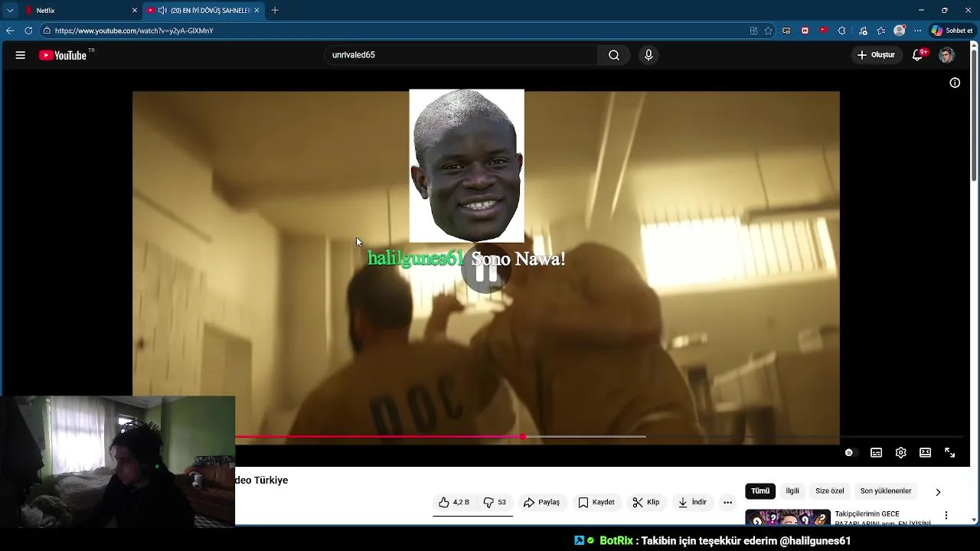This screenshot has width=980, height=551.
Task: Open more actions ellipsis beside İndir
Action: click(x=728, y=503)
